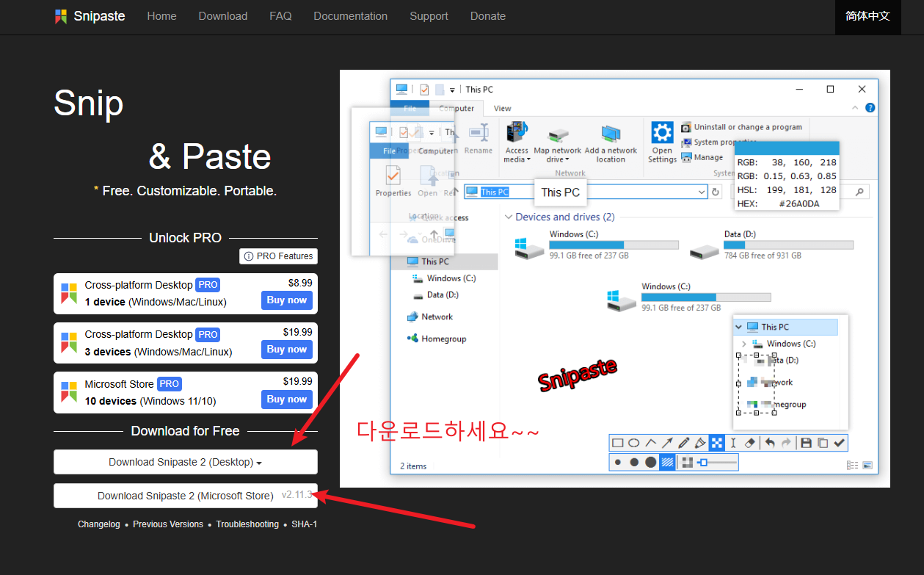Select the pixelated mosaic mode icon
Viewport: 924px width, 575px height.
coord(688,462)
